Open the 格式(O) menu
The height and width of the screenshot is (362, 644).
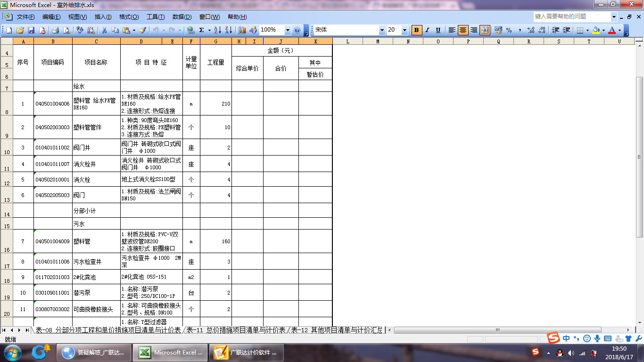point(129,17)
